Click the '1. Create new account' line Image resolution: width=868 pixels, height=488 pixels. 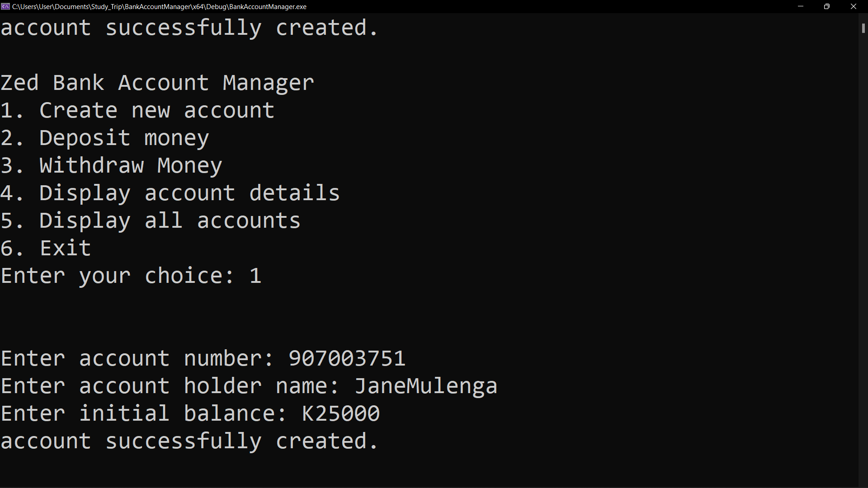(x=137, y=110)
